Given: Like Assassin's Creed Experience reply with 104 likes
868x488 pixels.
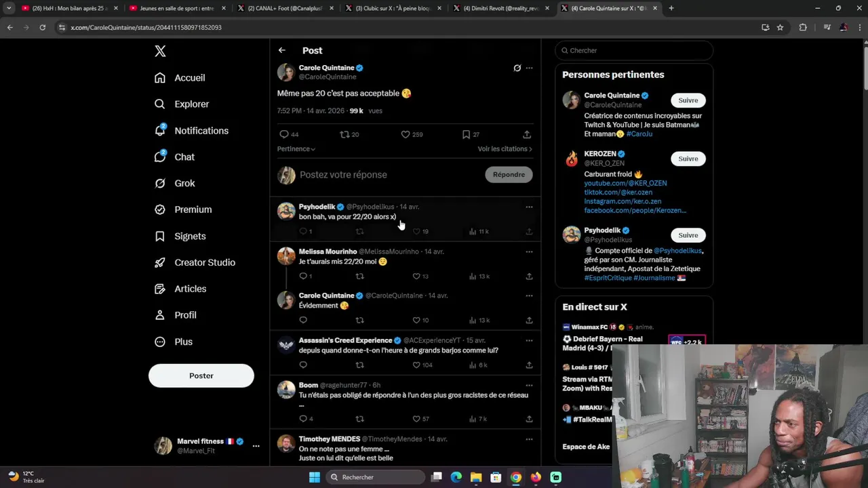Looking at the screenshot, I should tap(416, 365).
